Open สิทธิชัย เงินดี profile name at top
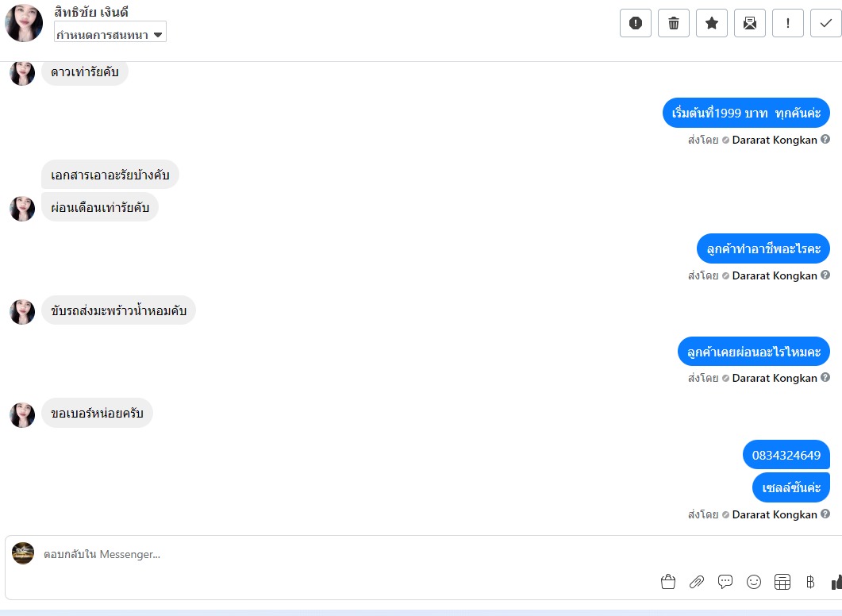Screen dimensions: 842x616 (90, 11)
